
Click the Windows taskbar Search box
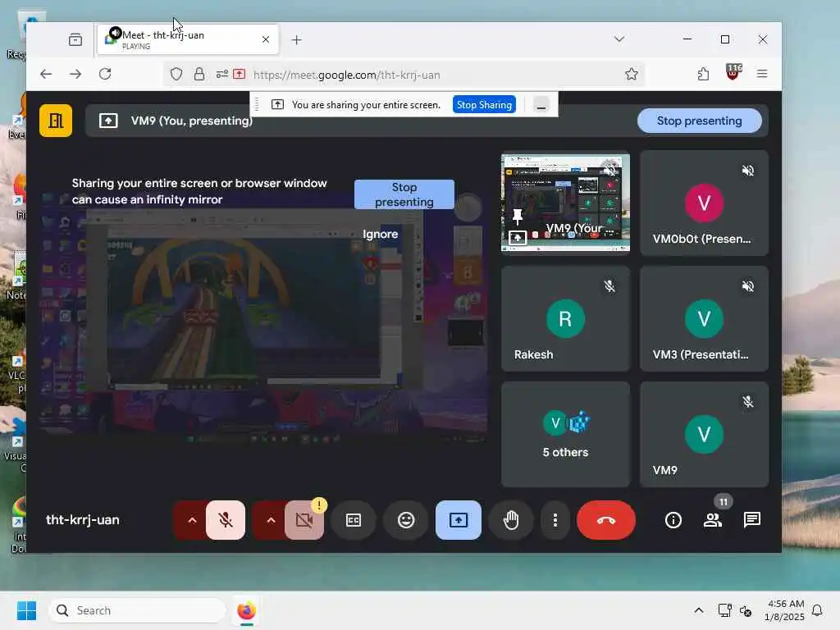138,610
